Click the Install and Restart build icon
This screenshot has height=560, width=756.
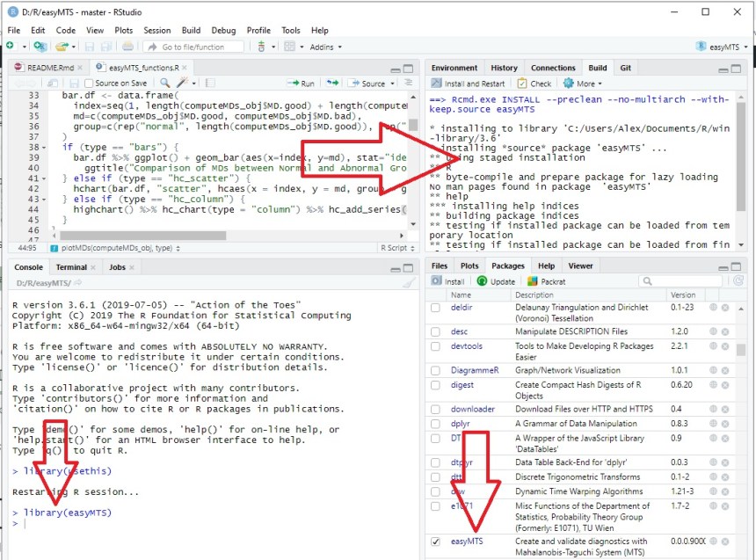point(436,84)
